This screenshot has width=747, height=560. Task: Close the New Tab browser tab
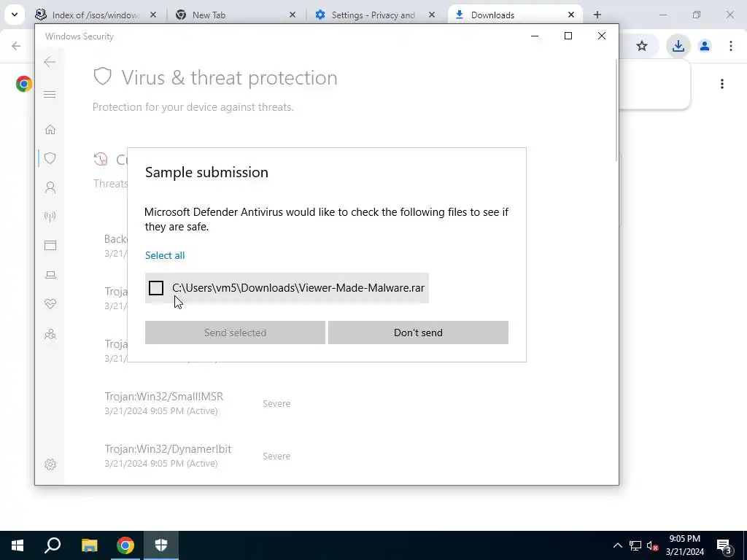pyautogui.click(x=293, y=15)
